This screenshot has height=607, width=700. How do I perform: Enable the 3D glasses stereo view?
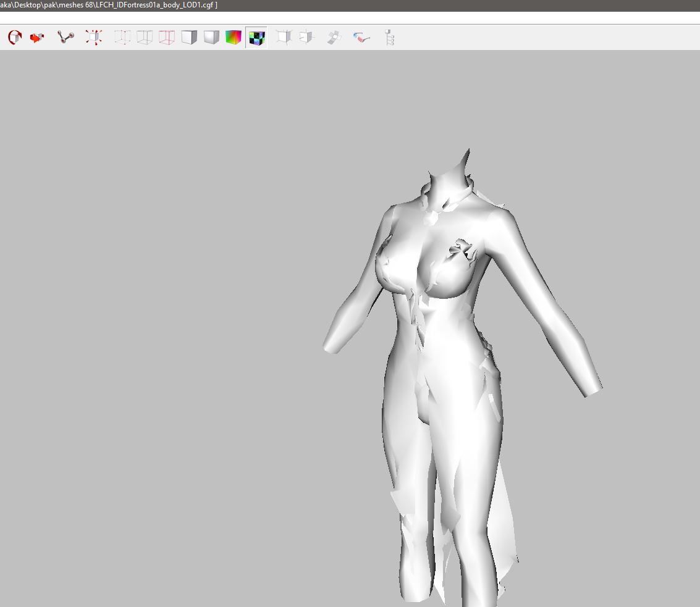[x=362, y=38]
